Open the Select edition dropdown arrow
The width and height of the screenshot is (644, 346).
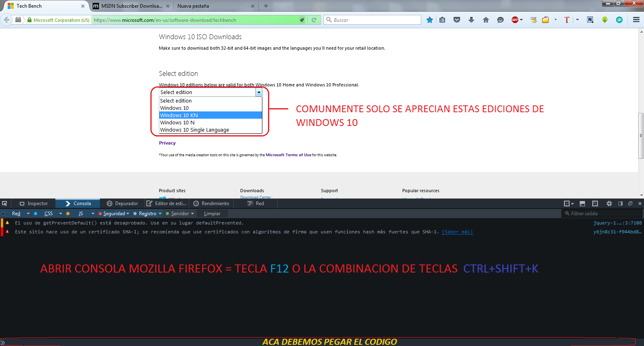(x=259, y=92)
